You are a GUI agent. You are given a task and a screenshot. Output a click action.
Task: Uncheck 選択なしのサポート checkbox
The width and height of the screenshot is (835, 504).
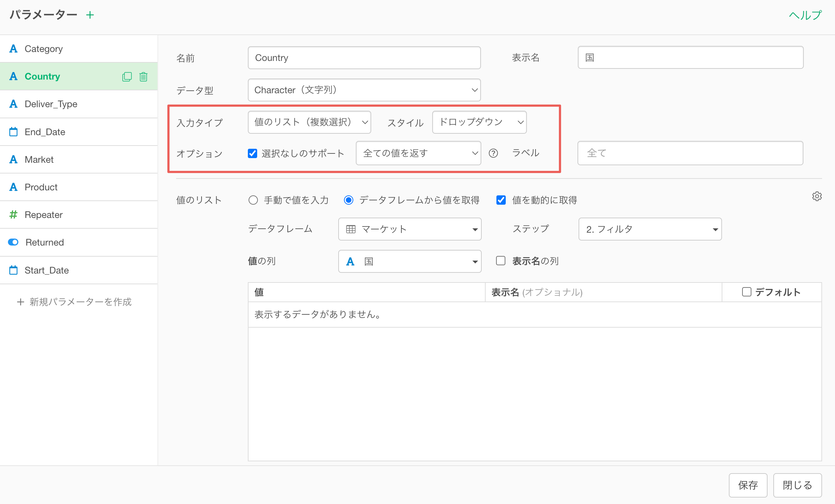pos(253,153)
